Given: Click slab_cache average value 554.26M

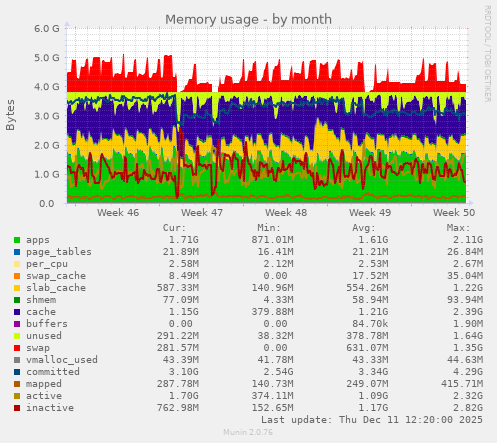Looking at the screenshot, I should point(367,288).
